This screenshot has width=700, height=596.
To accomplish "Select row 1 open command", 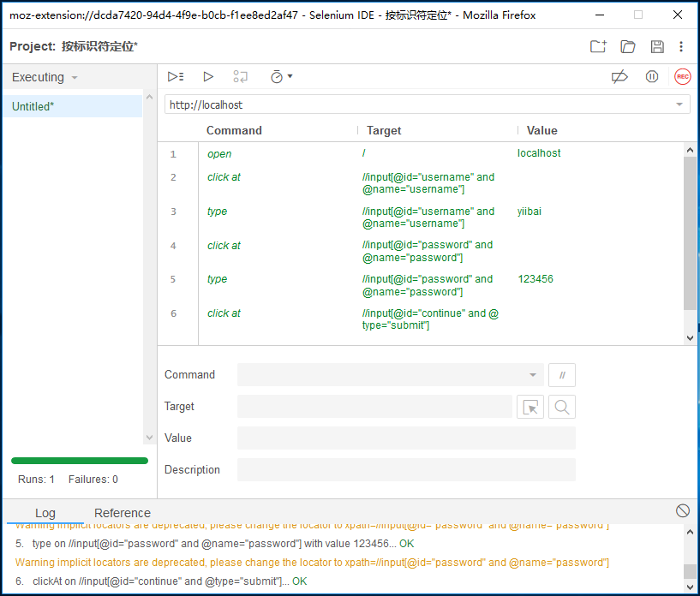I will point(421,154).
